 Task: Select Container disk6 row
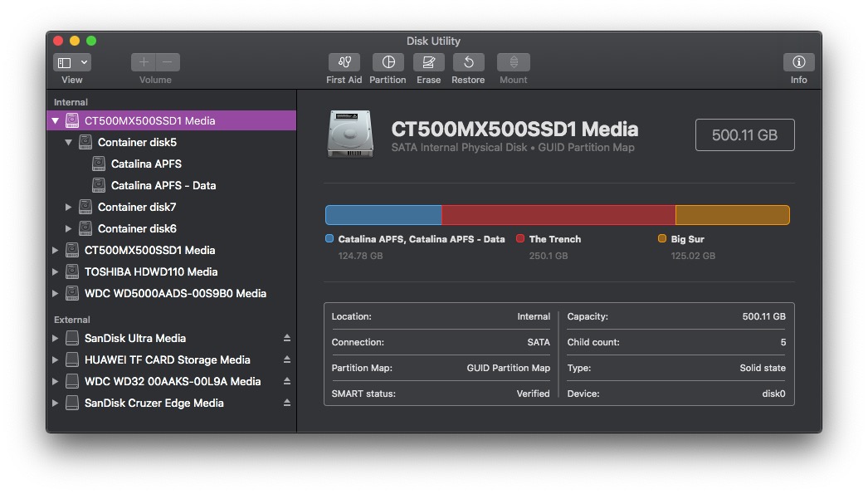click(x=172, y=228)
